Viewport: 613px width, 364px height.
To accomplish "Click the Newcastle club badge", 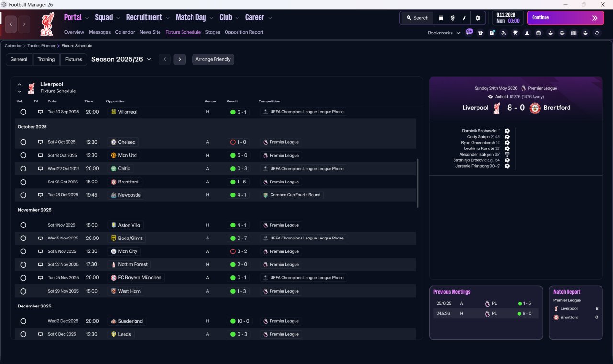I will click(x=114, y=195).
